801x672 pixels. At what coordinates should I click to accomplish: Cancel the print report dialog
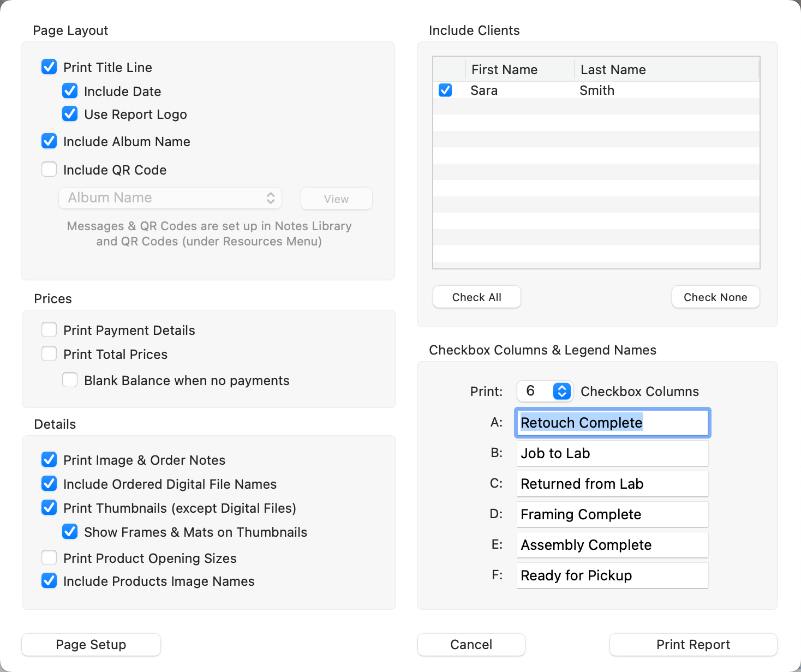pos(471,645)
